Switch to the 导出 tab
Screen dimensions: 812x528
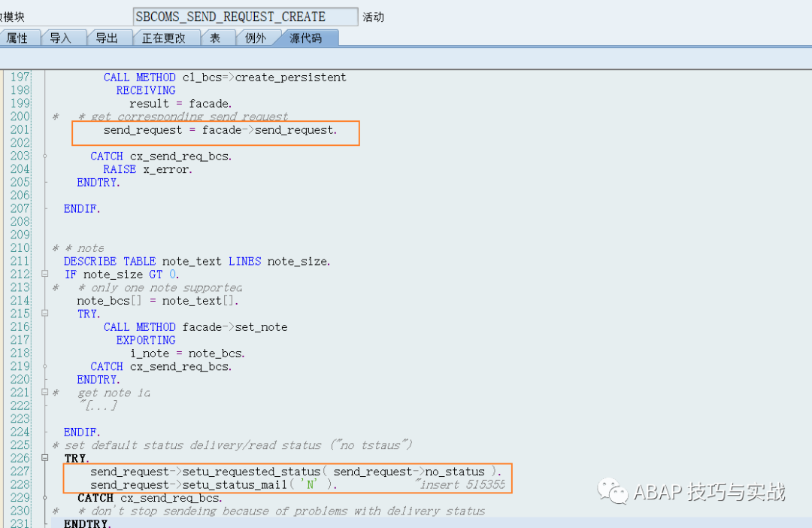point(108,38)
